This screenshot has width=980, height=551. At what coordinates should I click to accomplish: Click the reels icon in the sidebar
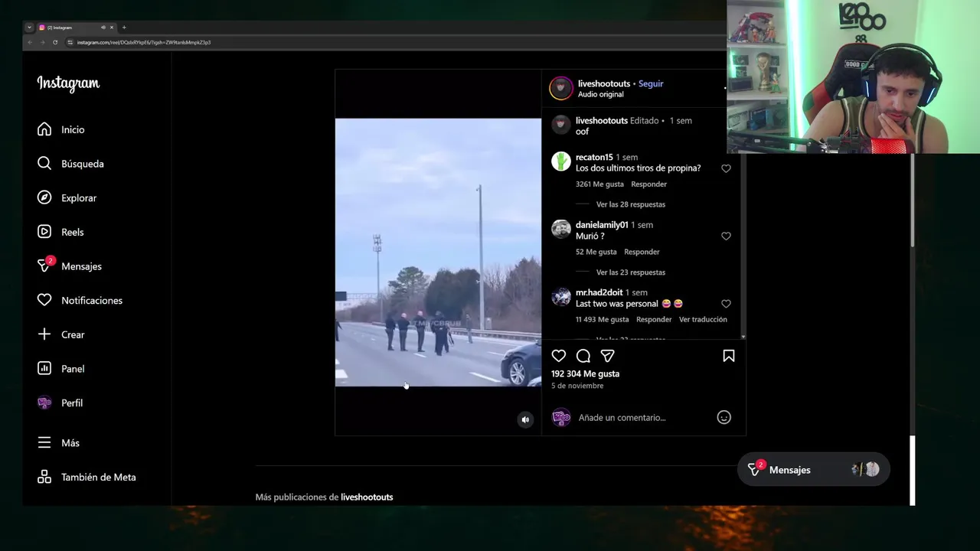pos(44,232)
